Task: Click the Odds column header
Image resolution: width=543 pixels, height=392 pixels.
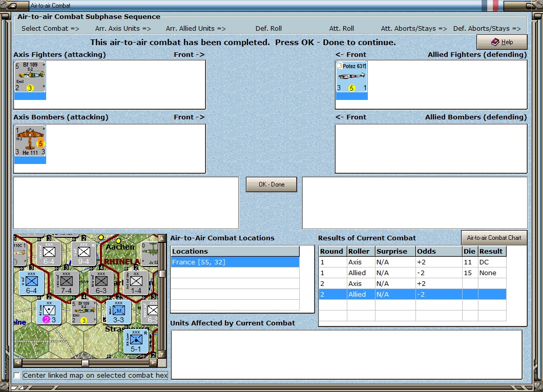Action: coord(439,252)
